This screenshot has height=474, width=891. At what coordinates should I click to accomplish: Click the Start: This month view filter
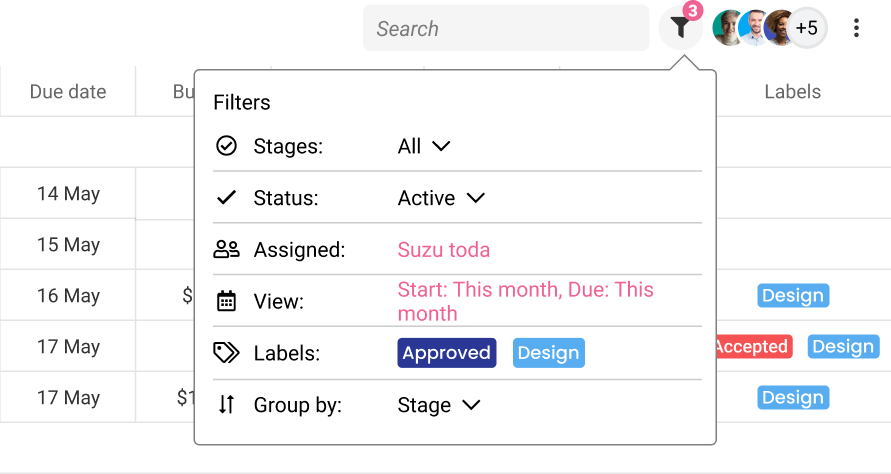[525, 301]
